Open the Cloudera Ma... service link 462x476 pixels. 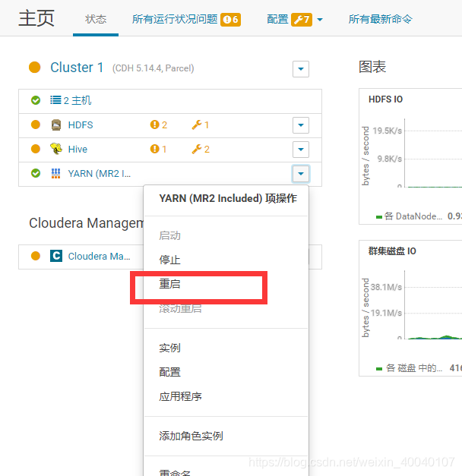[99, 256]
